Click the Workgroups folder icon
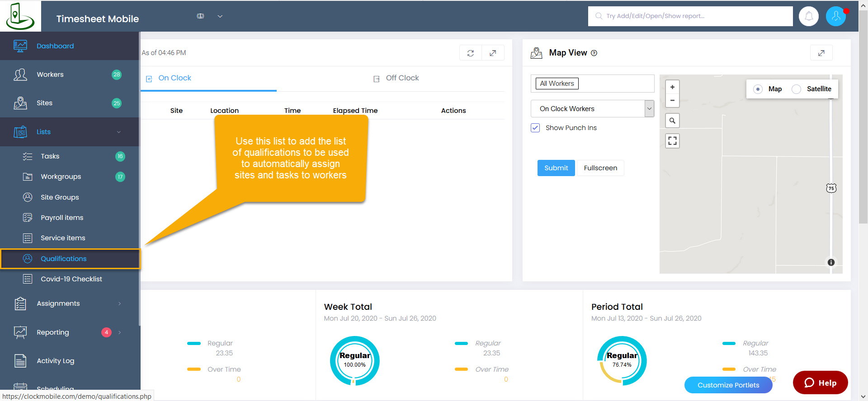The height and width of the screenshot is (401, 868). (x=28, y=177)
